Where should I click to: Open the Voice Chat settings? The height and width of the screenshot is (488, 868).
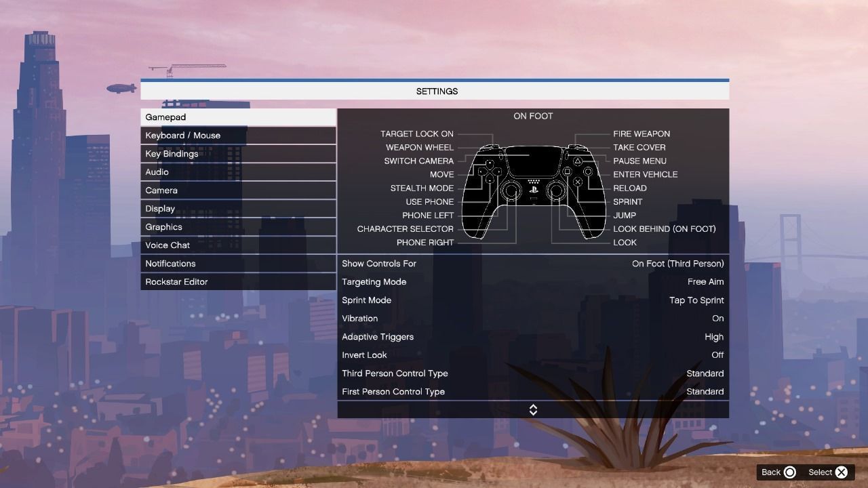238,245
